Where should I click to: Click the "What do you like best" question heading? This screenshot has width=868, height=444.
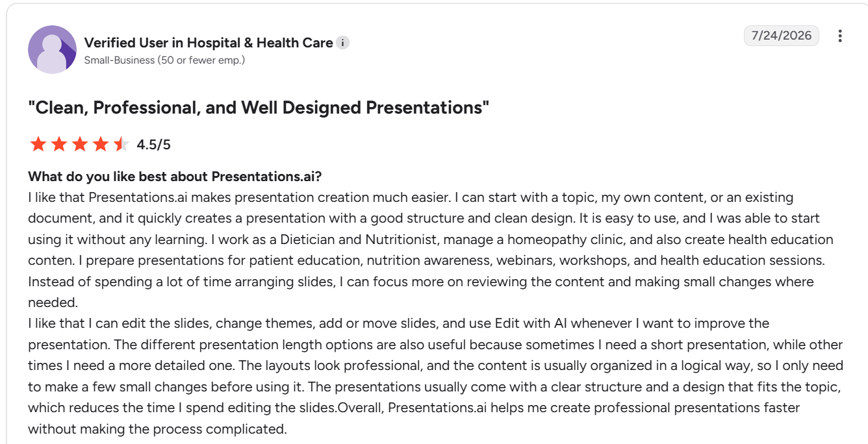(x=175, y=177)
